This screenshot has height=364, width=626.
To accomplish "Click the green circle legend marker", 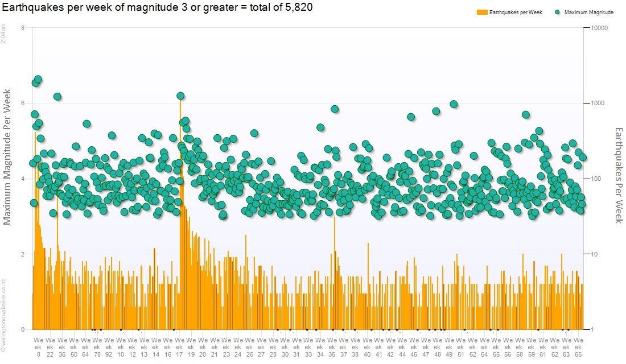I will [557, 12].
